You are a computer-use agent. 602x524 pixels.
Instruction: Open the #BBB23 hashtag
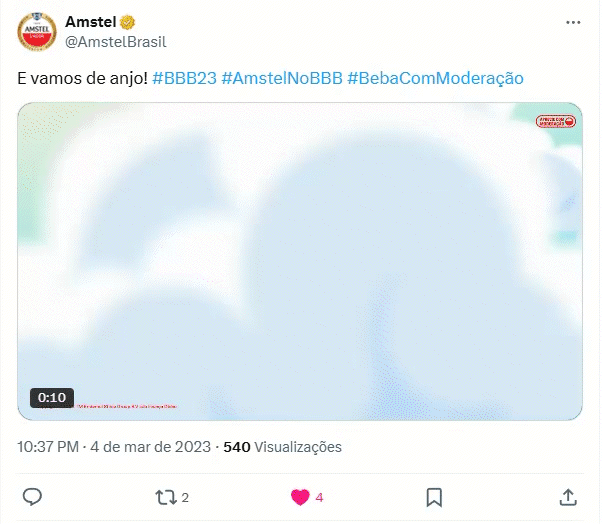point(185,78)
